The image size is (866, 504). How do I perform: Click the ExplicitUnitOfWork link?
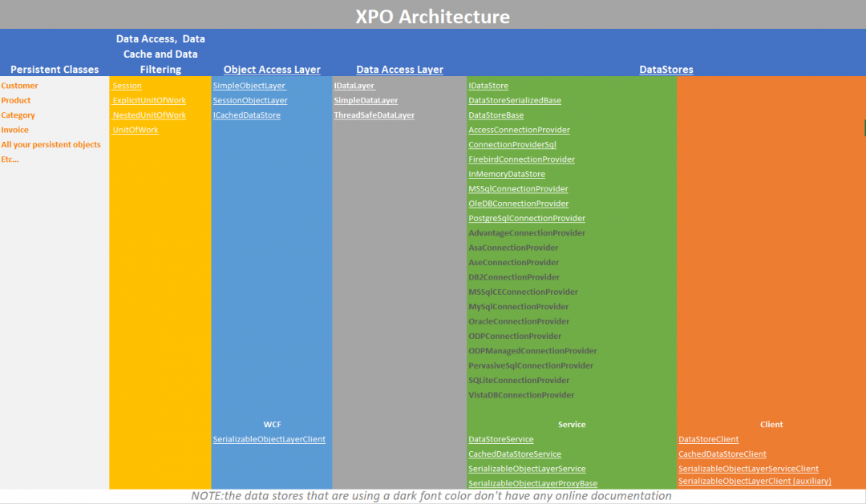(x=149, y=100)
